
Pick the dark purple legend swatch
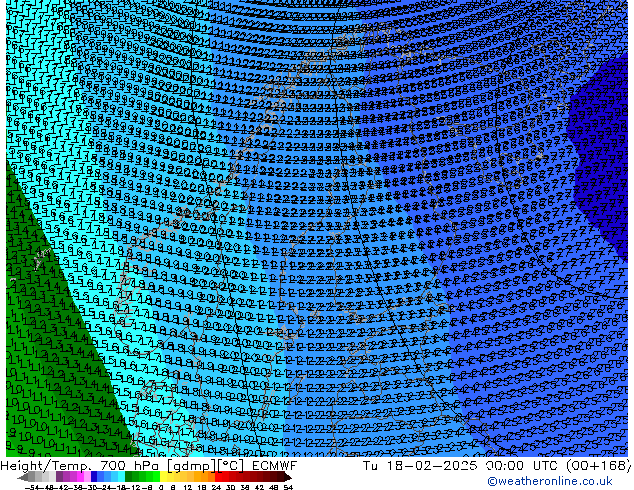(59, 477)
